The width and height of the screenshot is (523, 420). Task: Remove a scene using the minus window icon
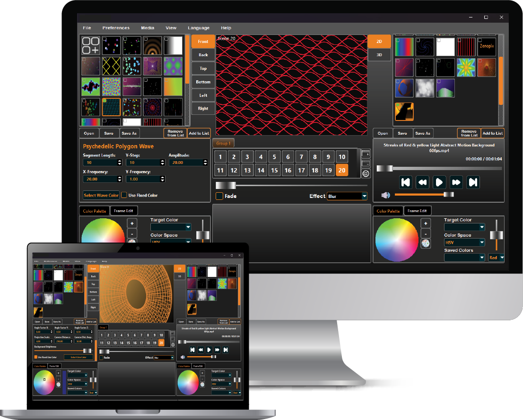tap(366, 163)
